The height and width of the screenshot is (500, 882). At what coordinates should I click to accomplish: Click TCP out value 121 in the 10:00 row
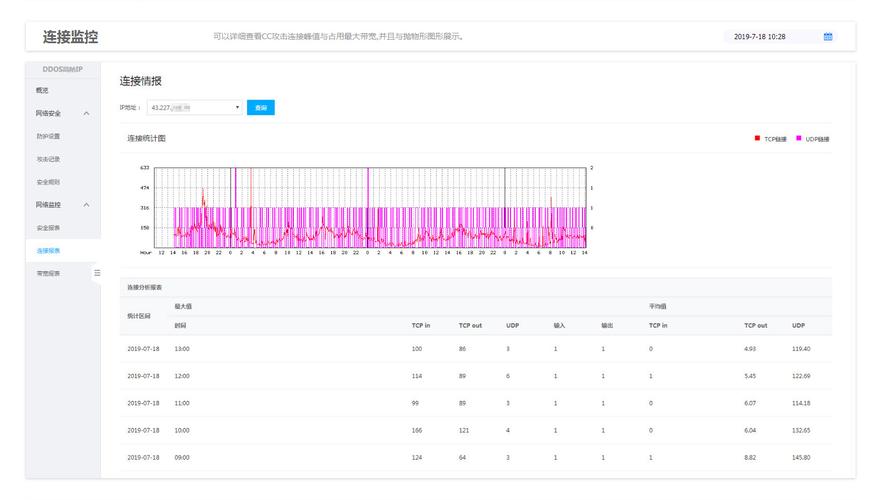point(464,431)
